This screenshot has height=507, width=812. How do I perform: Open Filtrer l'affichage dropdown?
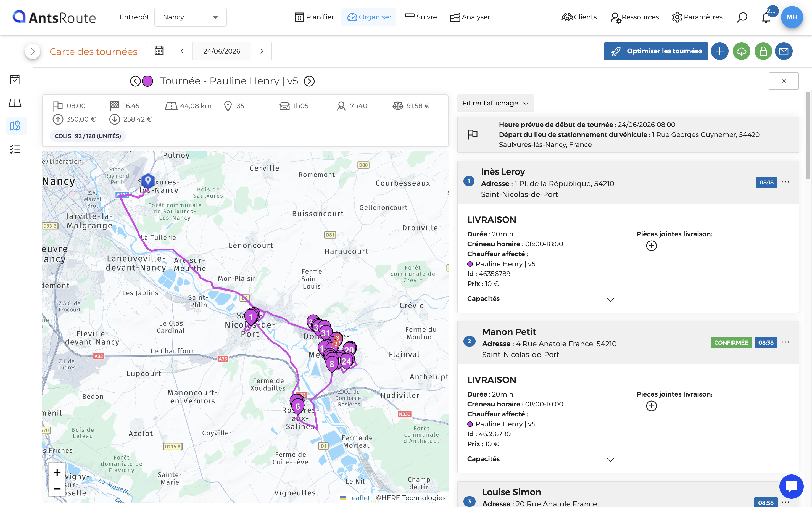pos(495,103)
